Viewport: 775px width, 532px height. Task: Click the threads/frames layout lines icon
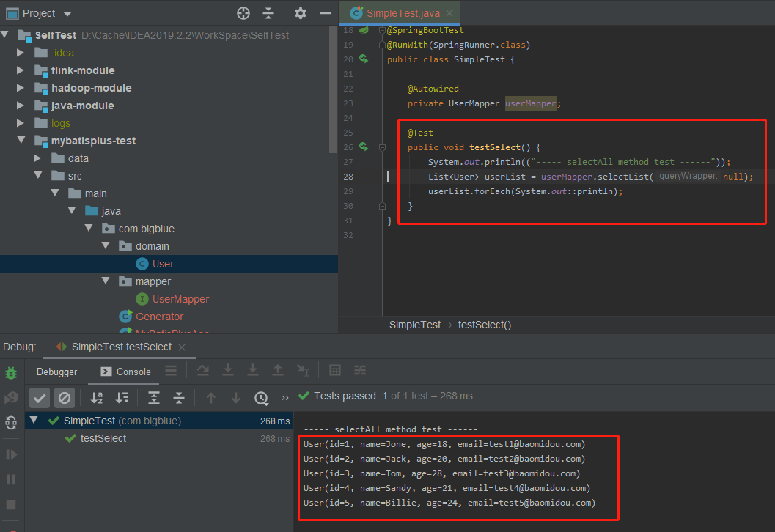pos(171,371)
